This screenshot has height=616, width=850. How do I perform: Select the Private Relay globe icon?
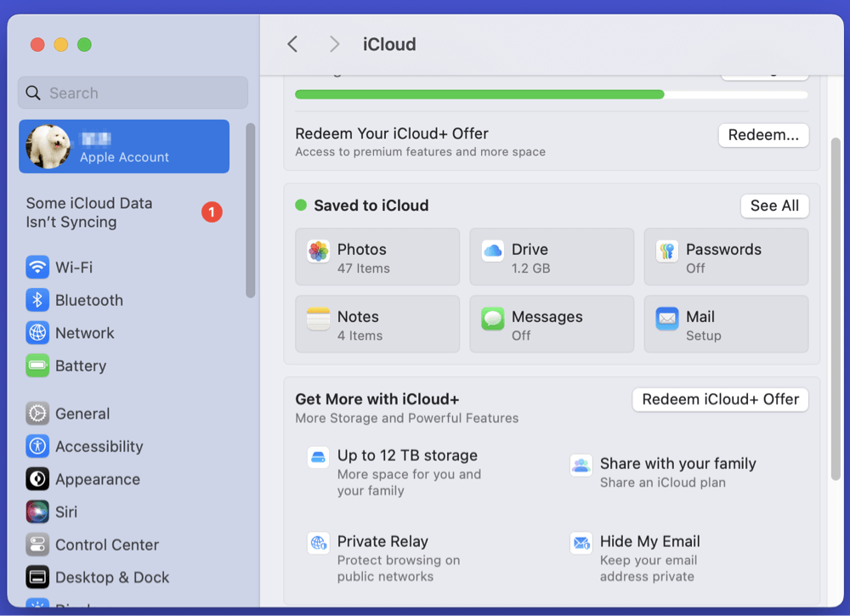point(319,543)
